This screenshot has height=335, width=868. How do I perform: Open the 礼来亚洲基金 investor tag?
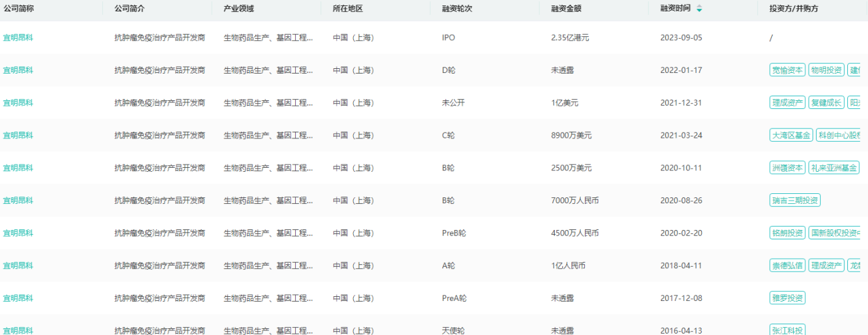coord(834,168)
